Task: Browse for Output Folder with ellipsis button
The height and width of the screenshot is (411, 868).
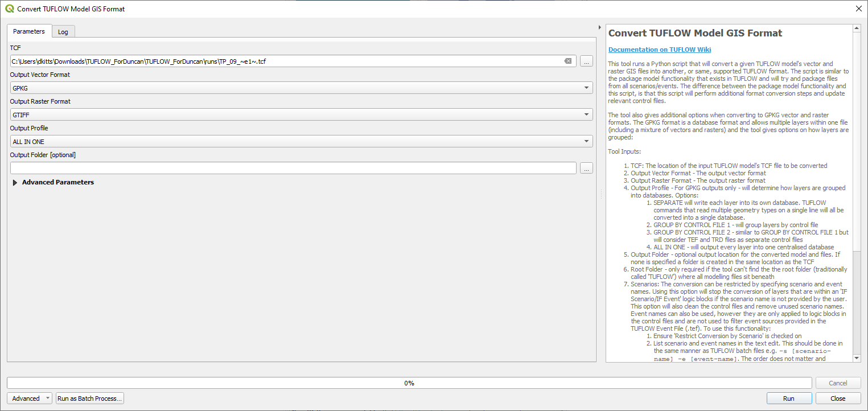Action: pos(586,168)
